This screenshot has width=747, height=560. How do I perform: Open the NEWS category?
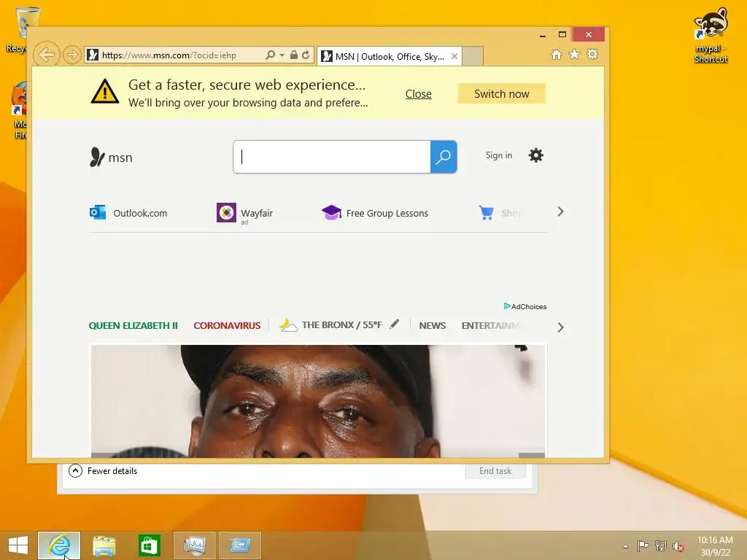click(x=432, y=326)
